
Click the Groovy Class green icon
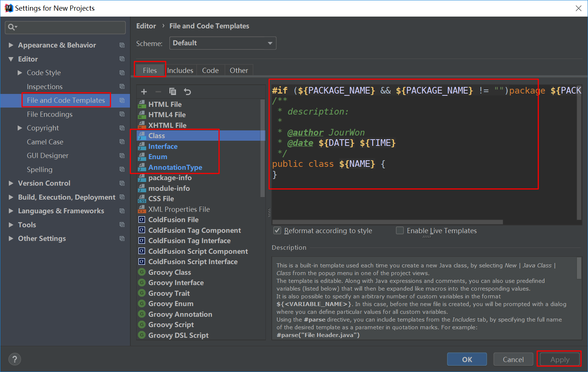pyautogui.click(x=142, y=272)
